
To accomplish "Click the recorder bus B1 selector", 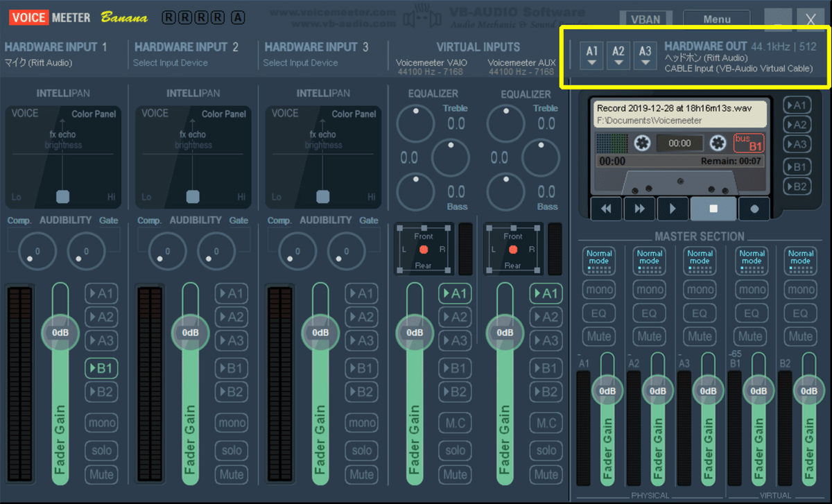I will point(749,143).
